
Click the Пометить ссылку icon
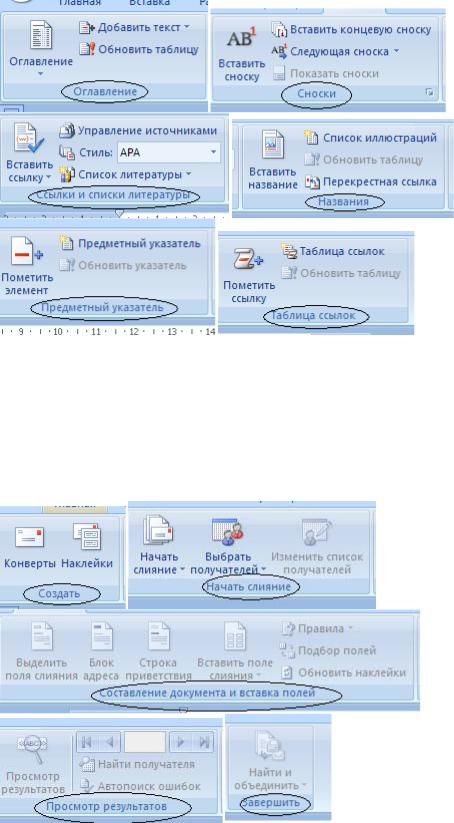point(249,259)
